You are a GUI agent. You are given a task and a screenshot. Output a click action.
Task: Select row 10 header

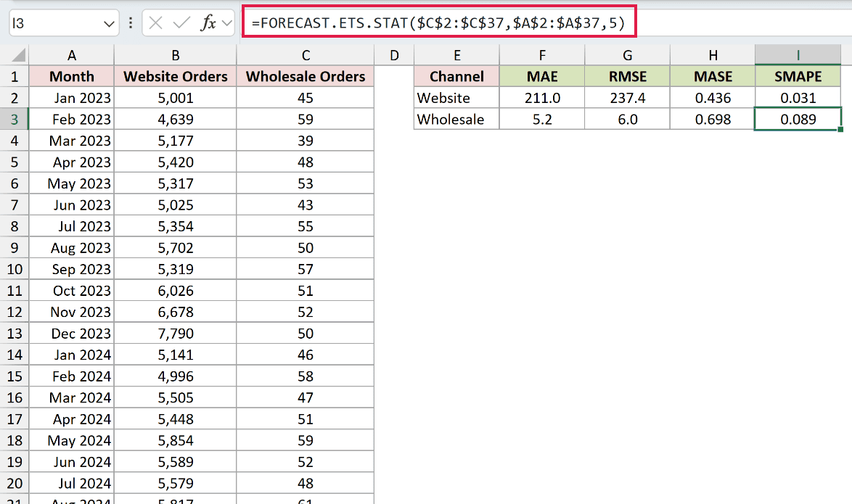14,269
